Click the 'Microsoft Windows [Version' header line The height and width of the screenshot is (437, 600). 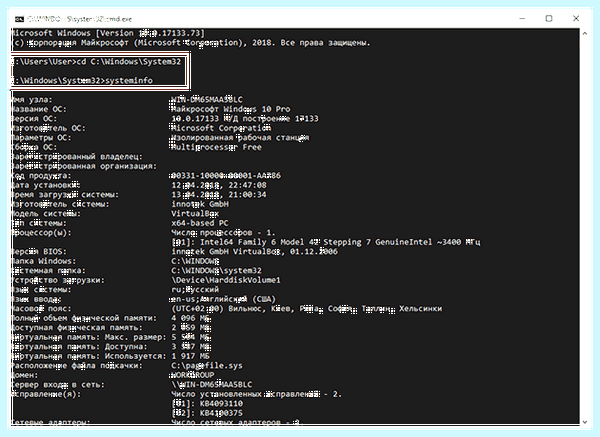tap(108, 33)
